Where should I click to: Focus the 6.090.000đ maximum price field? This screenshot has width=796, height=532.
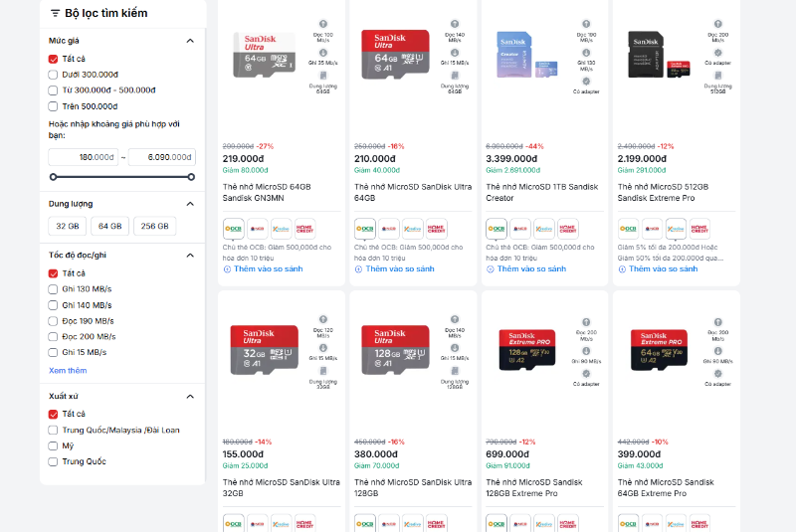(162, 157)
